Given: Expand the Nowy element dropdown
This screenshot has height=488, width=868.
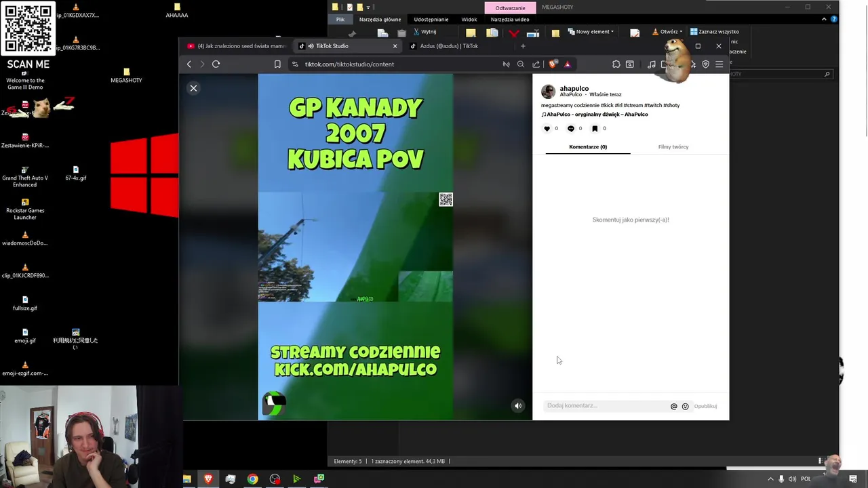Looking at the screenshot, I should click(x=591, y=32).
